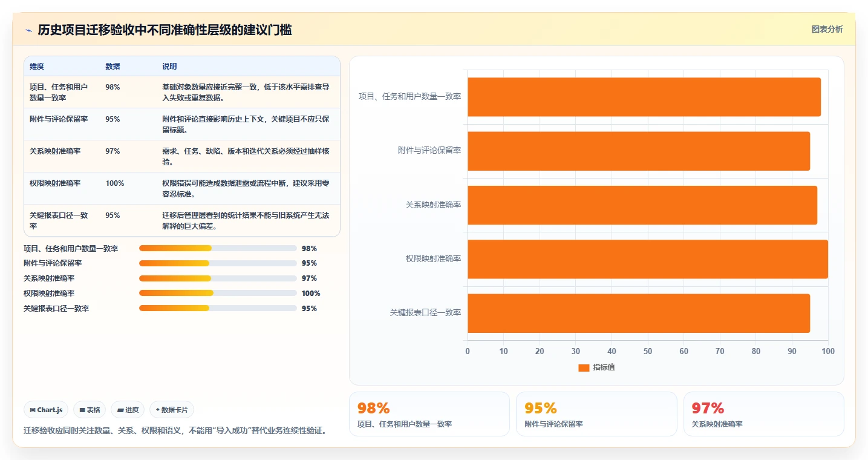The image size is (868, 460).
Task: Click the 项目、任务和用户数量一致率 chart bar
Action: pyautogui.click(x=644, y=97)
